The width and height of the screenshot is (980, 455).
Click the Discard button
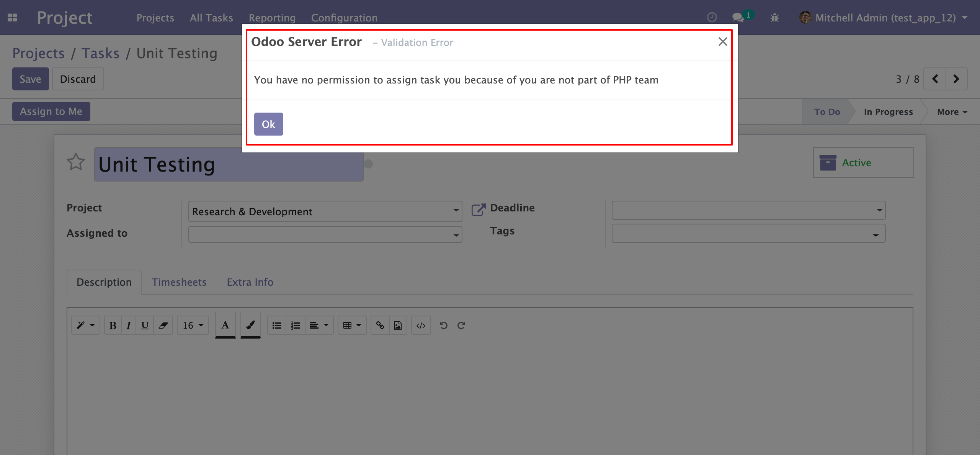click(78, 79)
